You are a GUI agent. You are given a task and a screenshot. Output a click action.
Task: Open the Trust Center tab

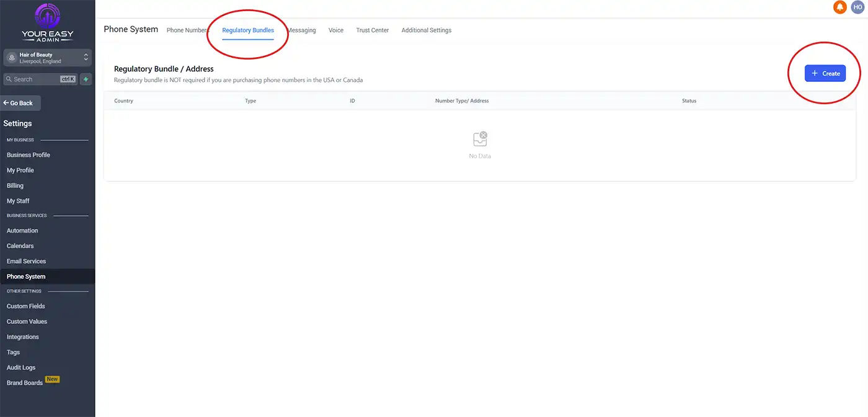pyautogui.click(x=372, y=30)
